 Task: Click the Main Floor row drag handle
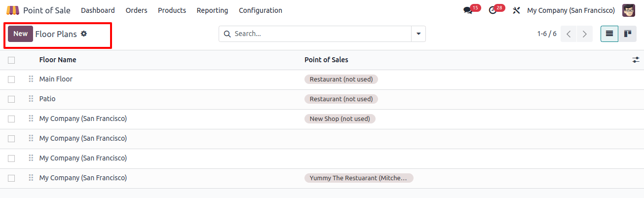click(31, 79)
